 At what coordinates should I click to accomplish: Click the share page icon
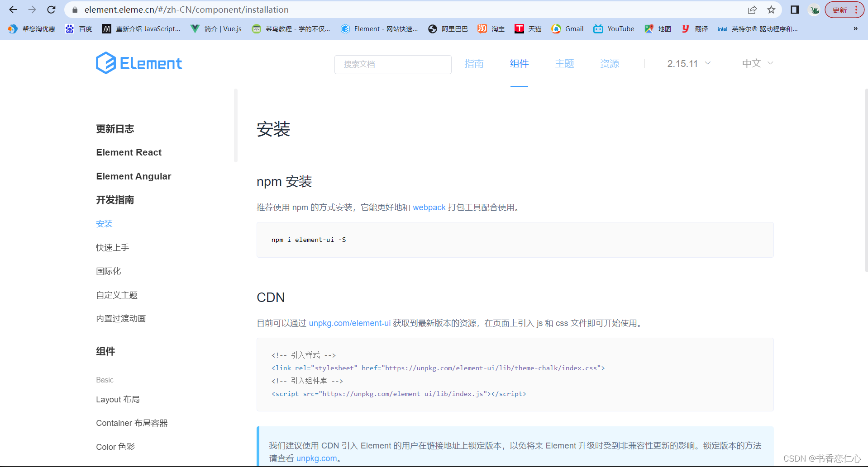tap(752, 9)
